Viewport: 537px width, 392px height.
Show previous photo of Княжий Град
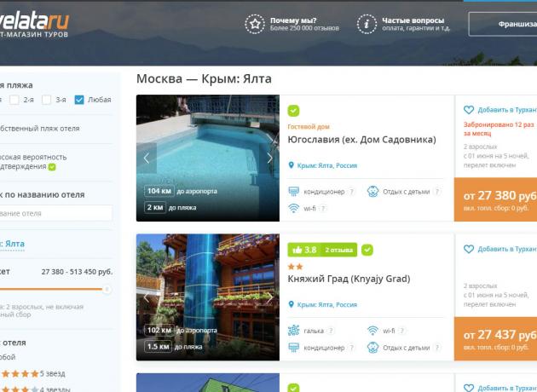click(147, 297)
